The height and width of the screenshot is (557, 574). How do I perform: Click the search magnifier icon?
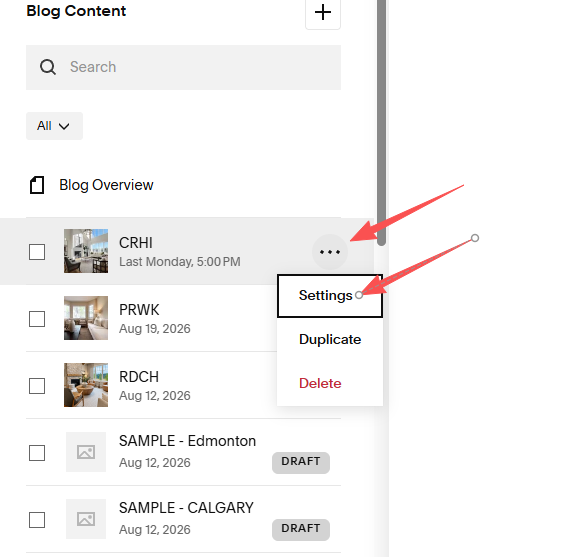[x=48, y=67]
